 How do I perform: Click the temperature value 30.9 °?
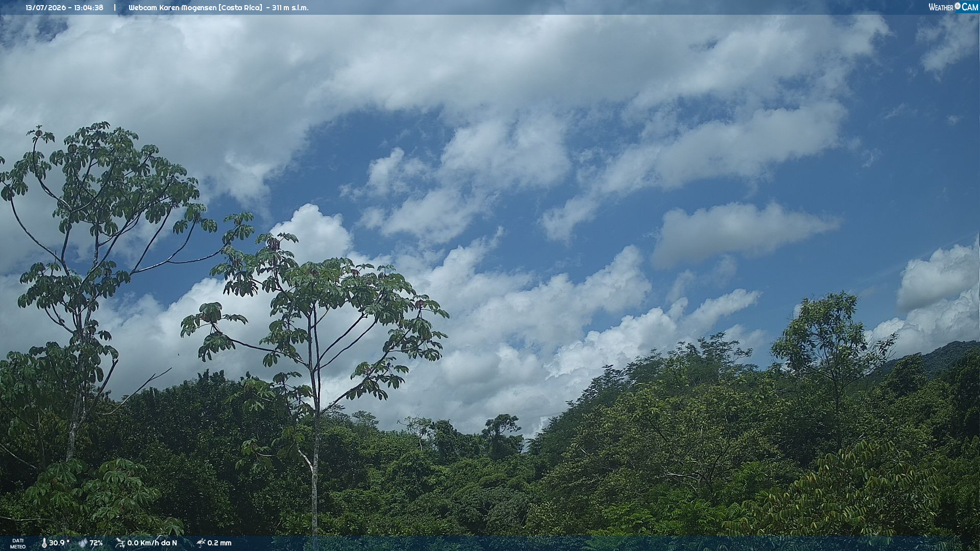coord(59,543)
